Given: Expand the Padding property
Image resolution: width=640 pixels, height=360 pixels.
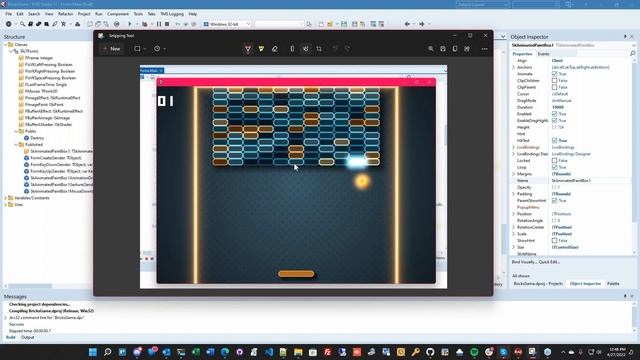Looking at the screenshot, I should pyautogui.click(x=513, y=194).
